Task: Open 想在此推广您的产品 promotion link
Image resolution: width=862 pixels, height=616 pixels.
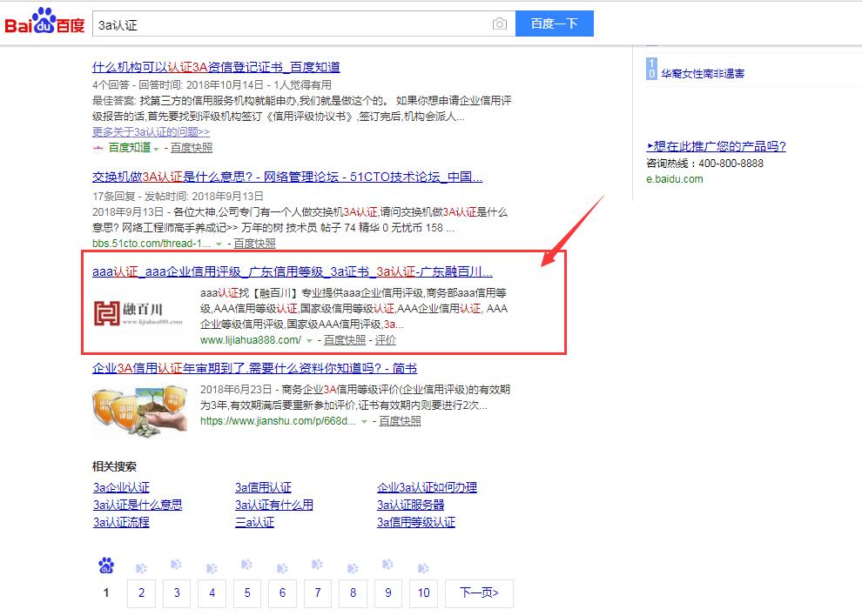Action: 716,146
